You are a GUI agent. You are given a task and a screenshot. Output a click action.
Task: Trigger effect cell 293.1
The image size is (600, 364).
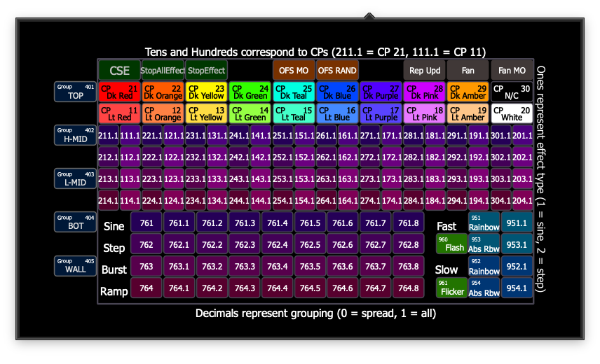[x=457, y=179]
